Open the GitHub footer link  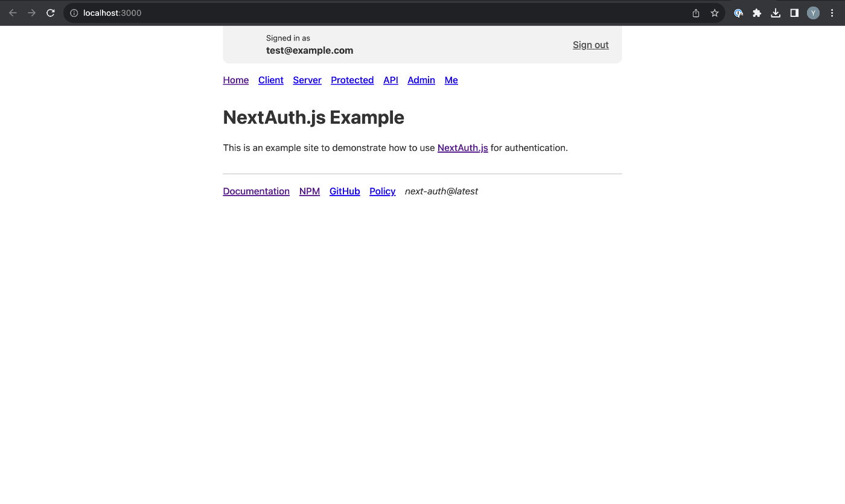click(345, 191)
